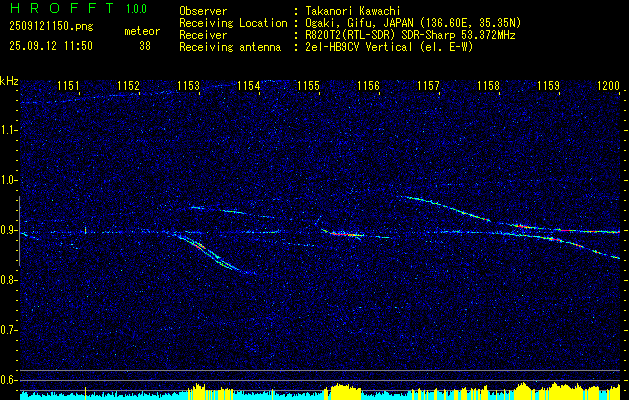Select the location text Ogaki, Gifu, JAPAN
Image resolution: width=629 pixels, height=400 pixels.
[357, 23]
